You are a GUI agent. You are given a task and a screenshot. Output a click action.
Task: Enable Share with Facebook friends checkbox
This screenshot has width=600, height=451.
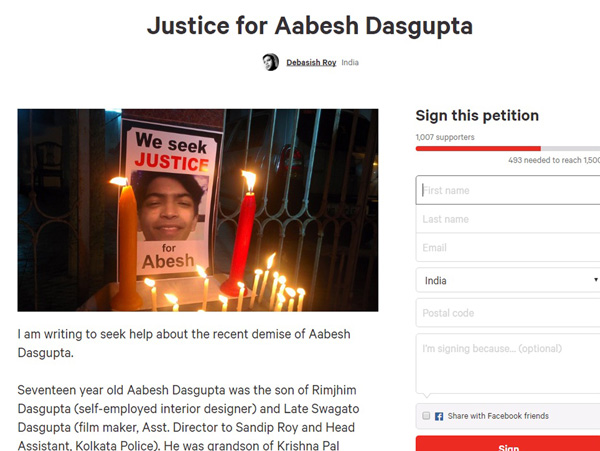coord(426,416)
